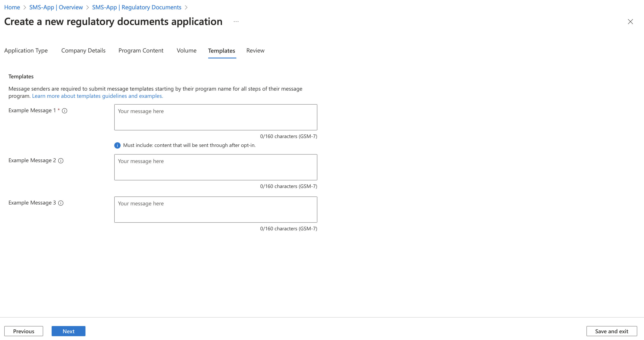
Task: Open templates guidelines and examples link
Action: pyautogui.click(x=98, y=96)
